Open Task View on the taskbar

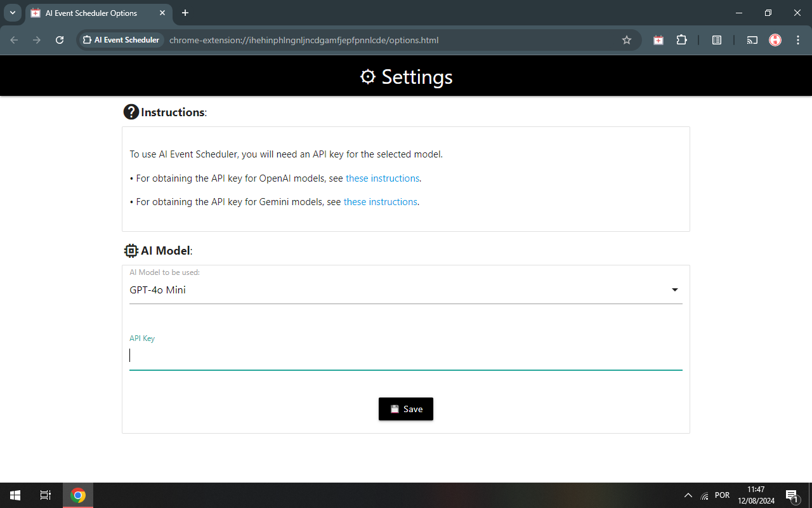46,495
